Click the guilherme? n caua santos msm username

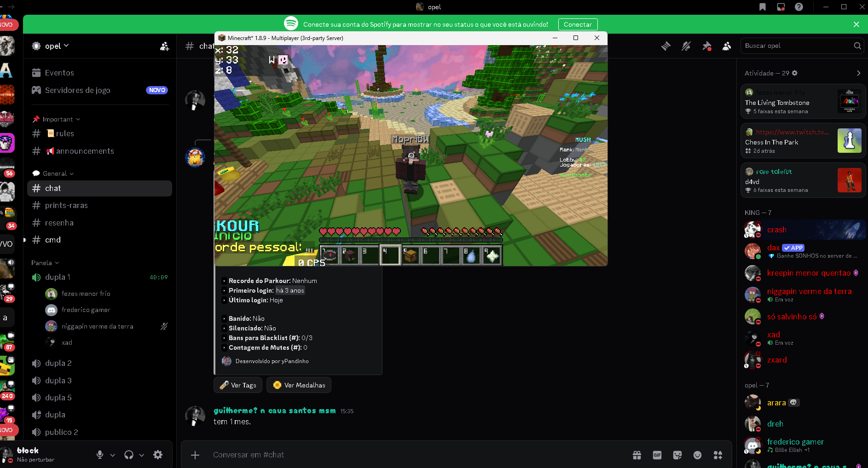pos(275,410)
